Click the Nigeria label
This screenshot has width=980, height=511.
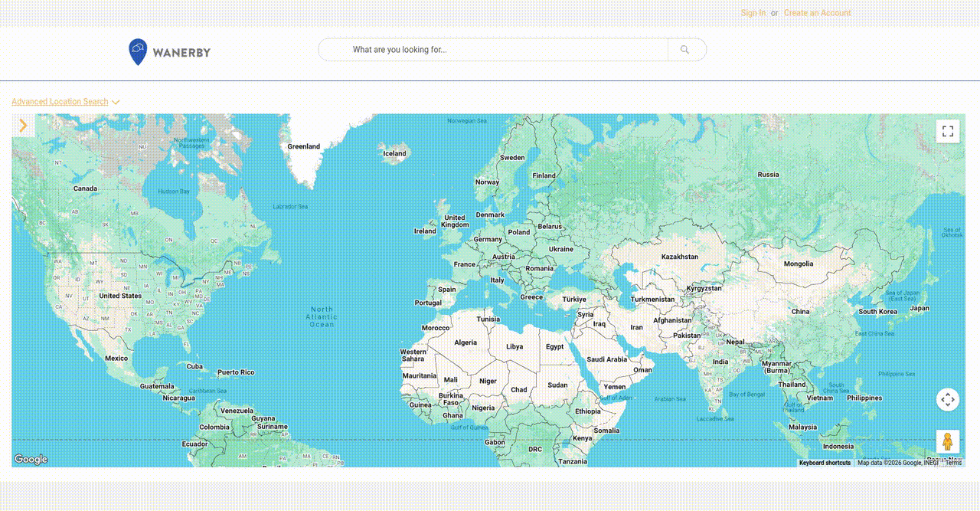(483, 408)
